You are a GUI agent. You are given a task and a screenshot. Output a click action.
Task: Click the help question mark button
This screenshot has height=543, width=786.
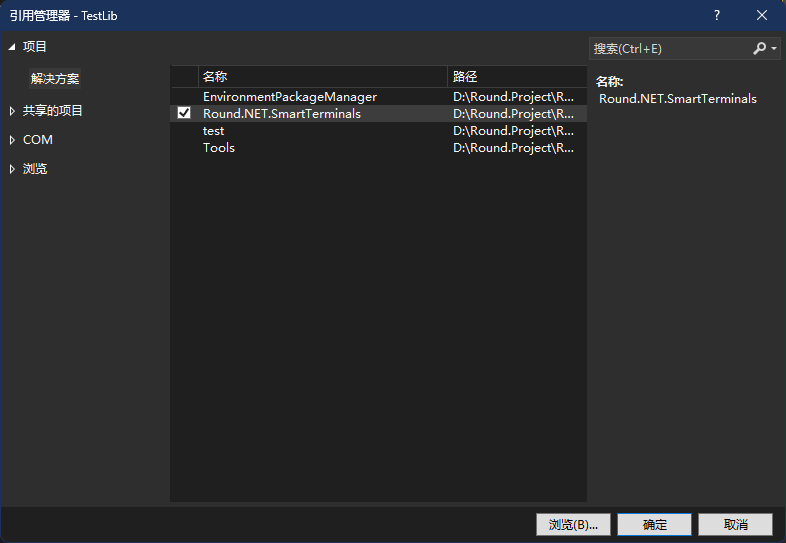pyautogui.click(x=717, y=15)
